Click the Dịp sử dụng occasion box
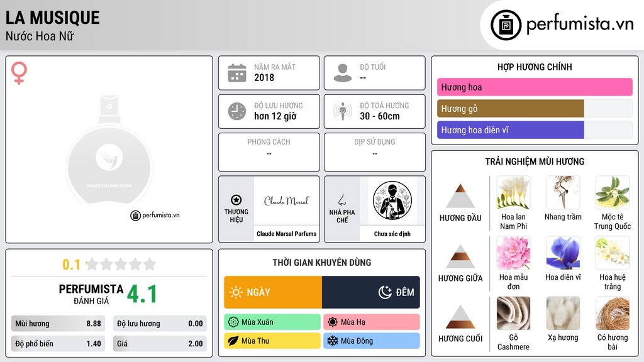Viewport: 644px width, 362px height. 375,152
